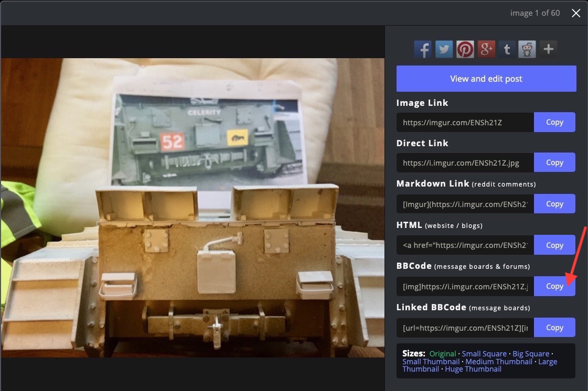Choose Small Square size
Screen dimensions: 588x391
coord(484,354)
